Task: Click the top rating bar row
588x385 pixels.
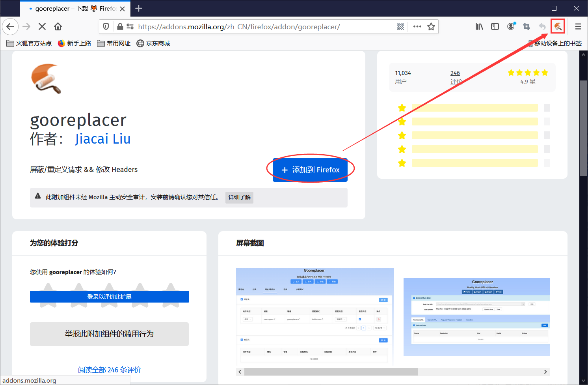Action: (x=474, y=108)
